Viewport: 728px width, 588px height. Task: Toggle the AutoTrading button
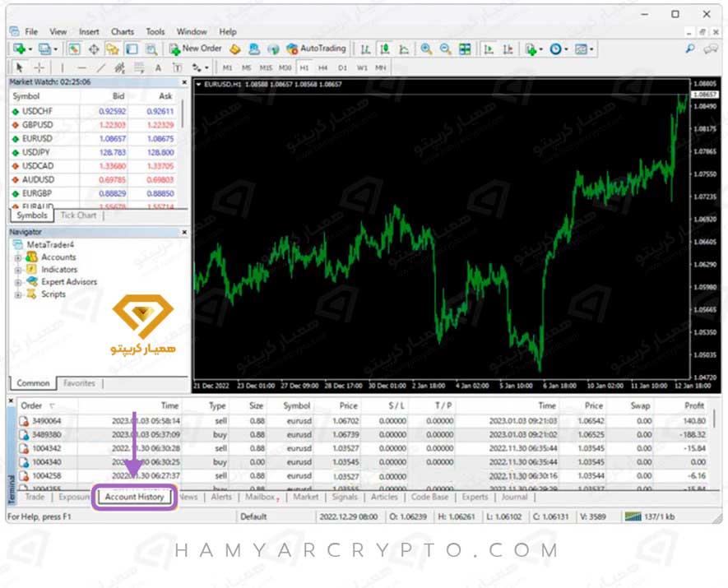tap(317, 49)
